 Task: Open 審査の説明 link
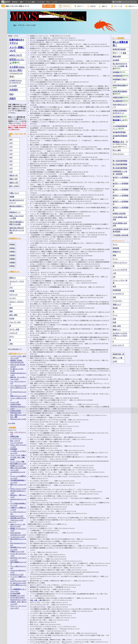click(117, 56)
